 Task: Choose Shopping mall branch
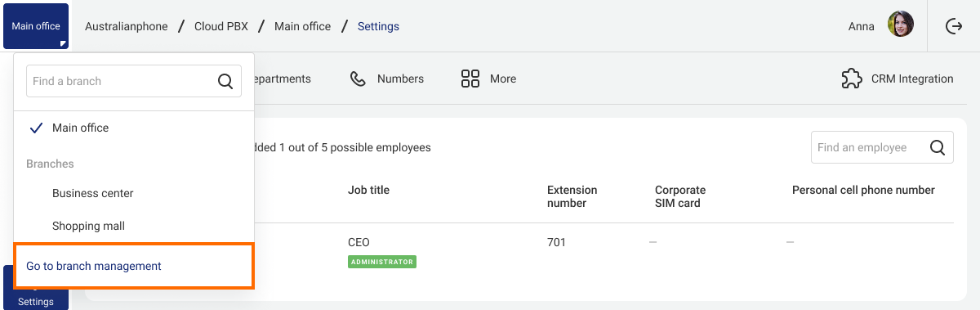tap(88, 226)
